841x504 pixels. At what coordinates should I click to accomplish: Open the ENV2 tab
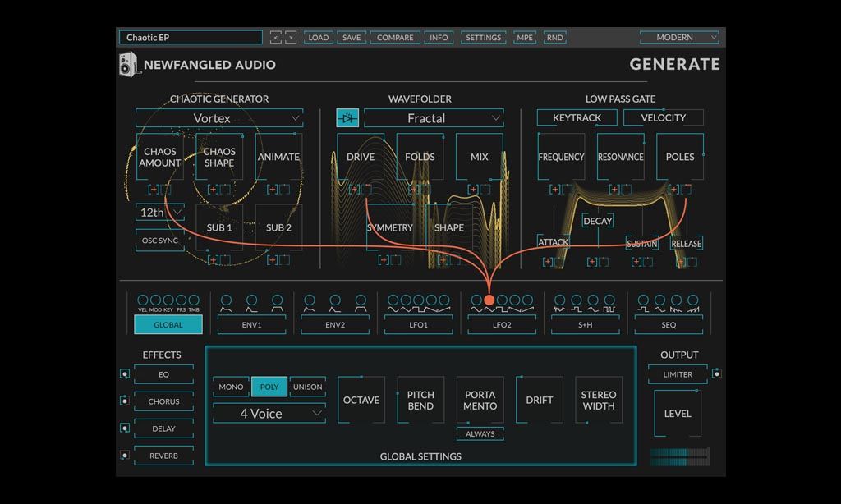pos(335,324)
